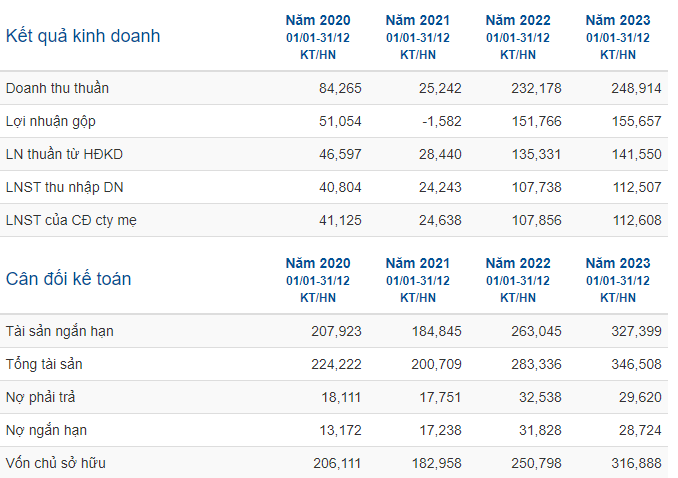Select the Nợ ngắn hạn row label
This screenshot has width=678, height=478.
46,430
